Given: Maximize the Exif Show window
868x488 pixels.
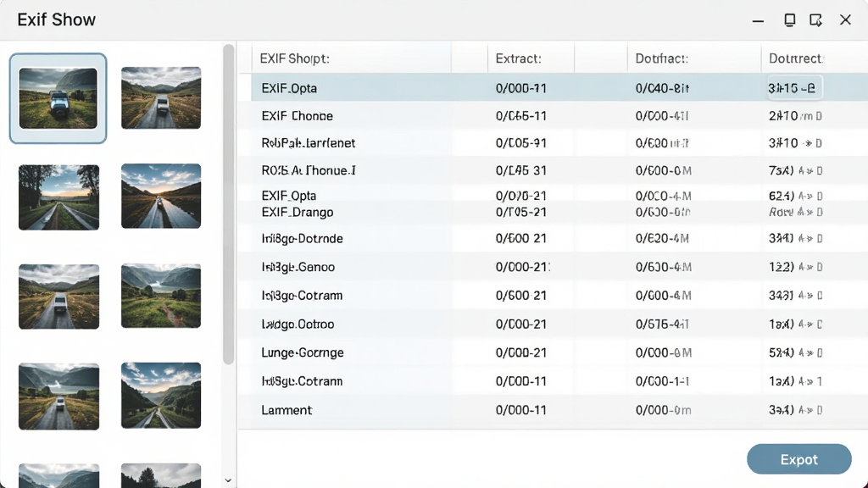Looking at the screenshot, I should point(789,20).
